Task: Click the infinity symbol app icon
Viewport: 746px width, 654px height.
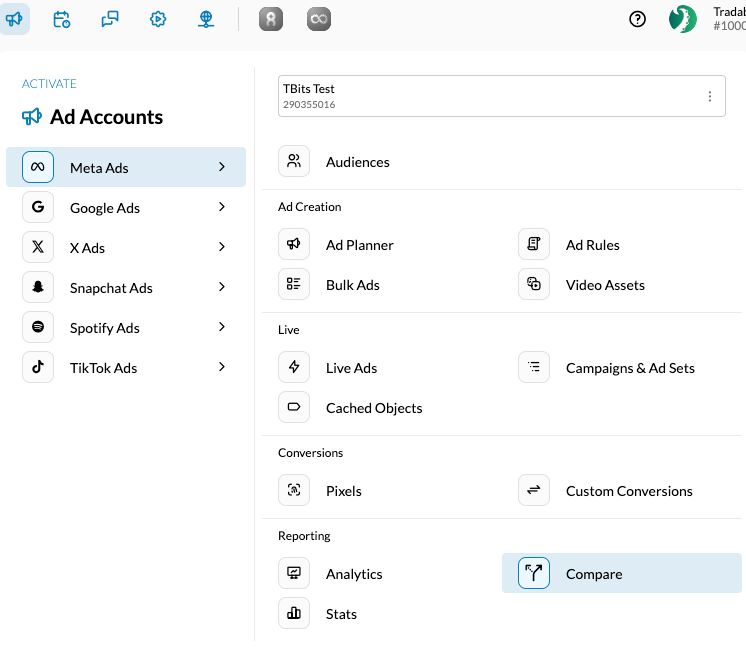Action: coord(318,19)
